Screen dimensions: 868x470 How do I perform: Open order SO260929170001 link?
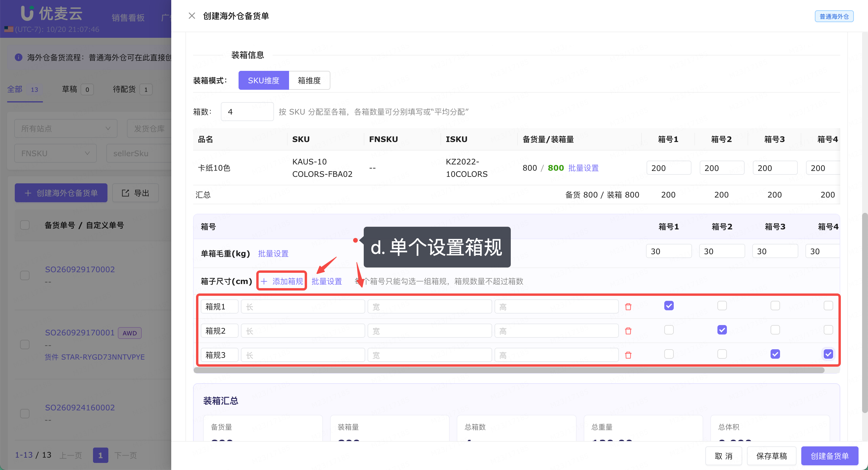point(80,332)
